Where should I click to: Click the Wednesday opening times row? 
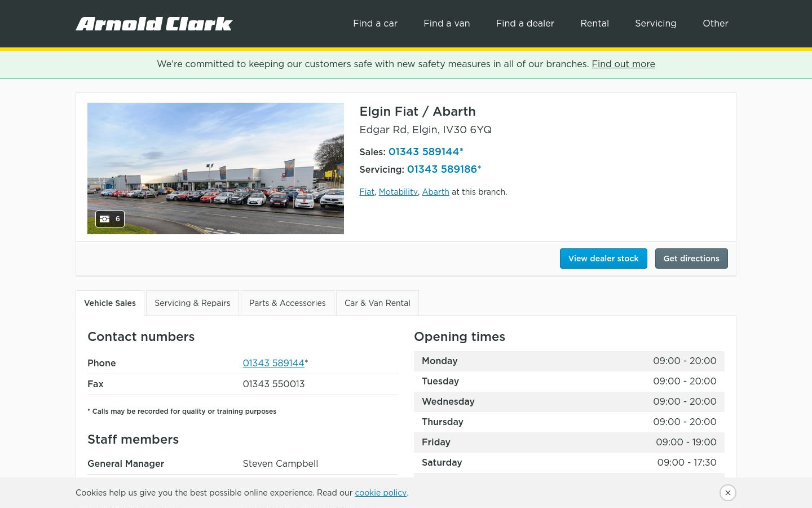[569, 402]
